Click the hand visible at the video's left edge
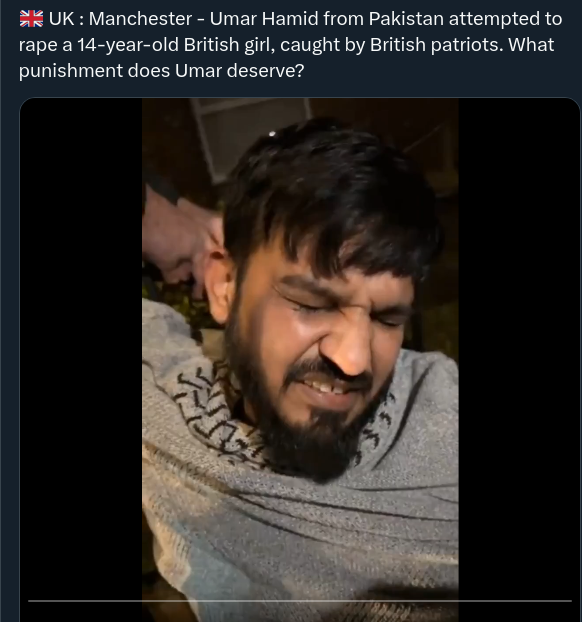 [181, 238]
